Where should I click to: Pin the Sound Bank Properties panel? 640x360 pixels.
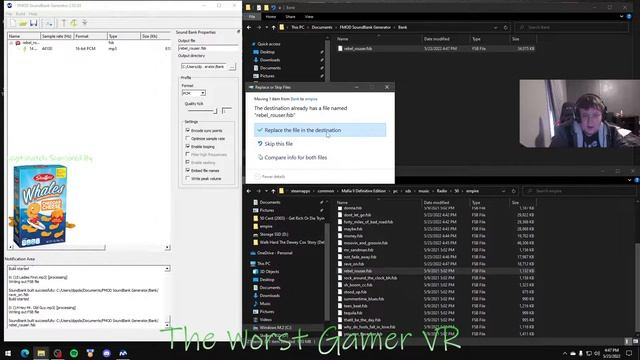(x=238, y=32)
